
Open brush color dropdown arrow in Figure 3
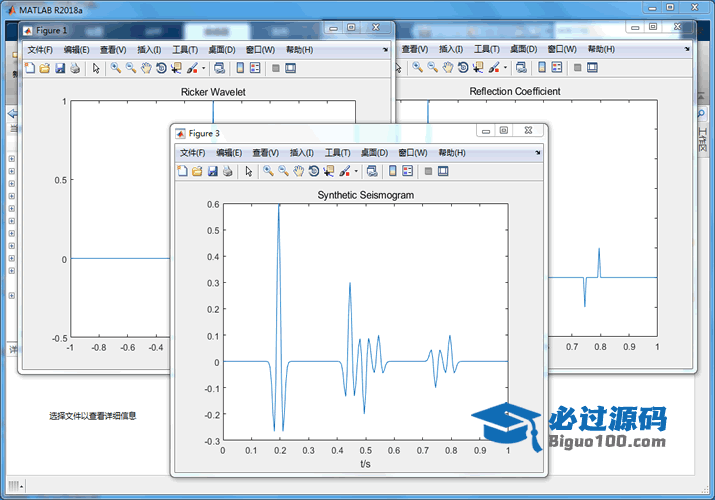(x=356, y=172)
